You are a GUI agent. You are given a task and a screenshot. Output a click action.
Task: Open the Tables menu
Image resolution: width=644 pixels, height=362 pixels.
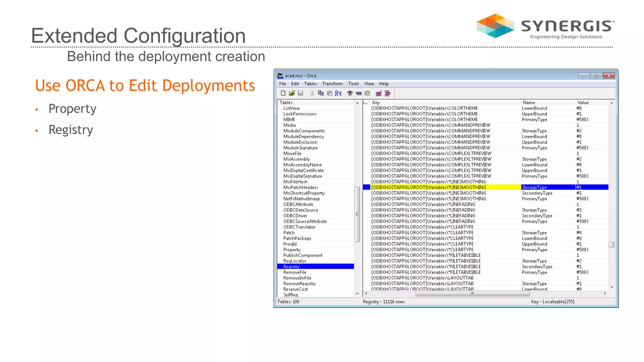click(x=310, y=84)
